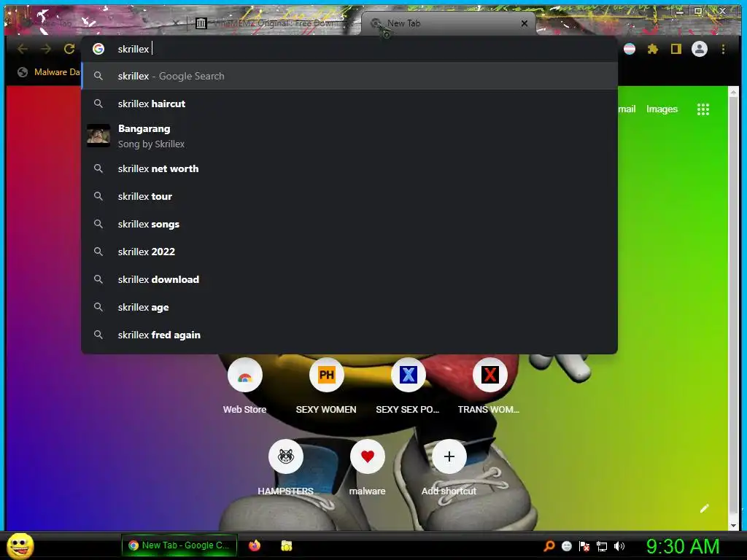This screenshot has width=747, height=560.
Task: Open the yellow folder taskbar icon
Action: [286, 545]
